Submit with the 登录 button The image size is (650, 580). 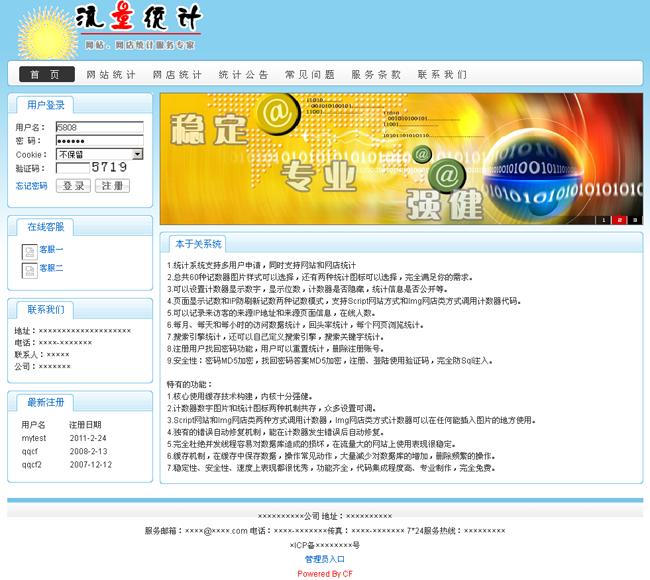tap(74, 186)
